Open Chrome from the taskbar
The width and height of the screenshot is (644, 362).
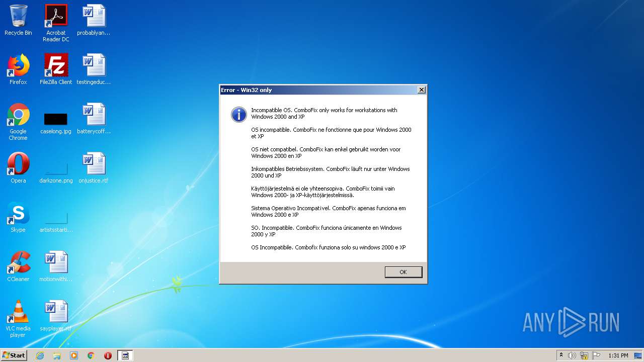pos(91,355)
